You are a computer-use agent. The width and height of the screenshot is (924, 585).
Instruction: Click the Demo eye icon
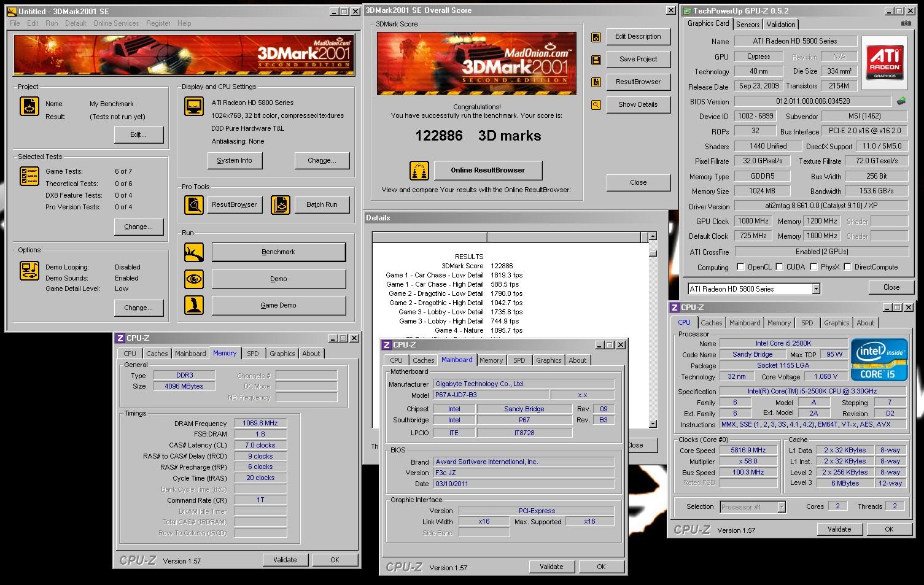pos(194,279)
